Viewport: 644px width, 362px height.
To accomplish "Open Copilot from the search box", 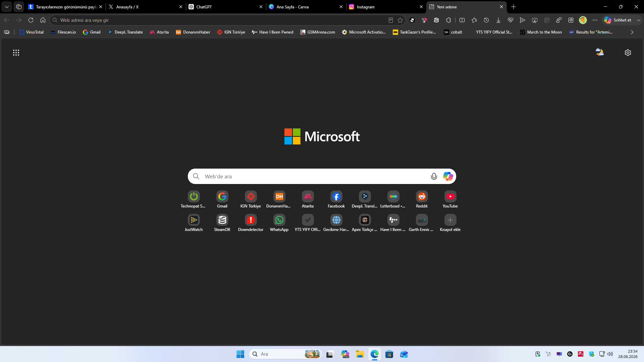I will pyautogui.click(x=448, y=176).
